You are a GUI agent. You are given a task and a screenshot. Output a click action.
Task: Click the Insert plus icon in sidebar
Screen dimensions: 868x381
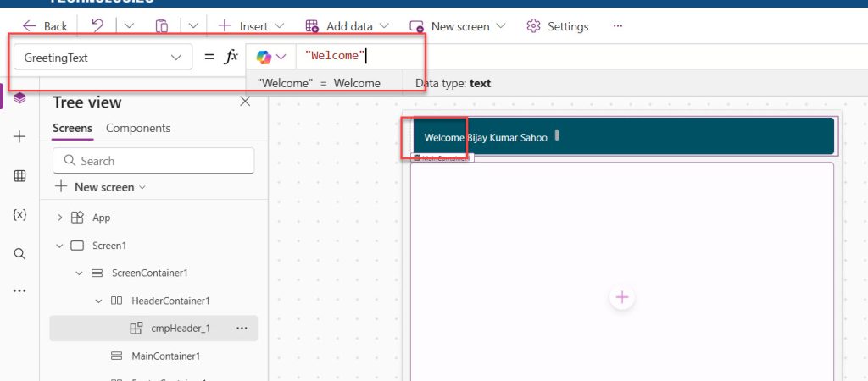[x=20, y=136]
